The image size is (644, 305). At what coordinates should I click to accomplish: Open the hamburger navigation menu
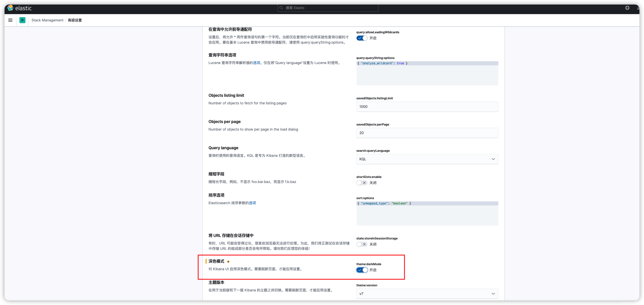point(10,20)
